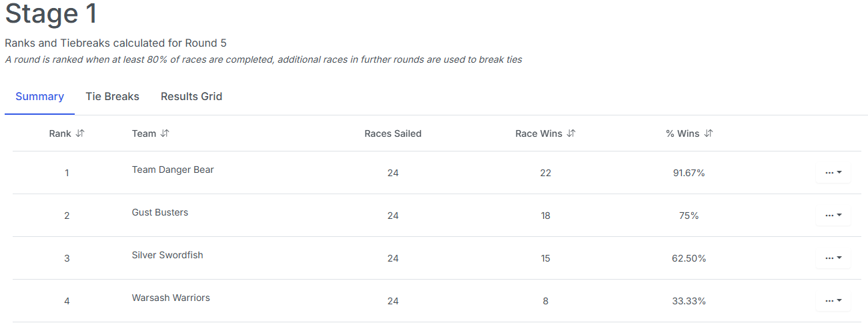Select the Silver Swordfish team name
Screen dimensions: 868x323
pyautogui.click(x=167, y=256)
